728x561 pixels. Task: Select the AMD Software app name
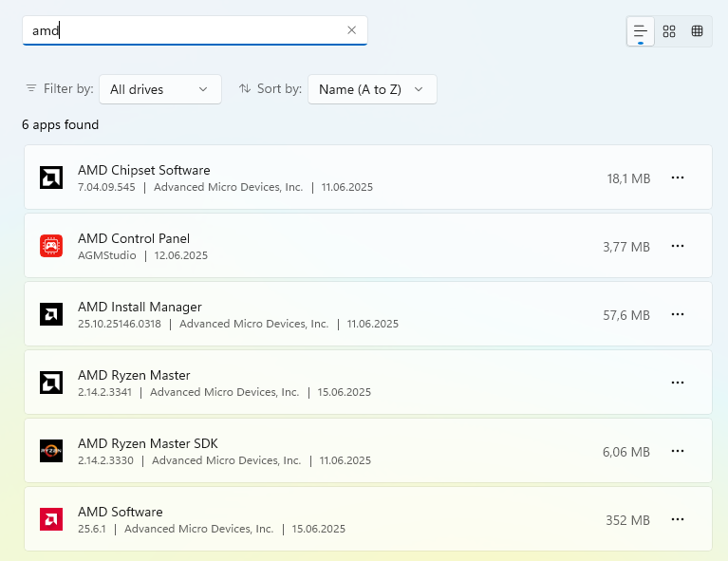pyautogui.click(x=121, y=512)
